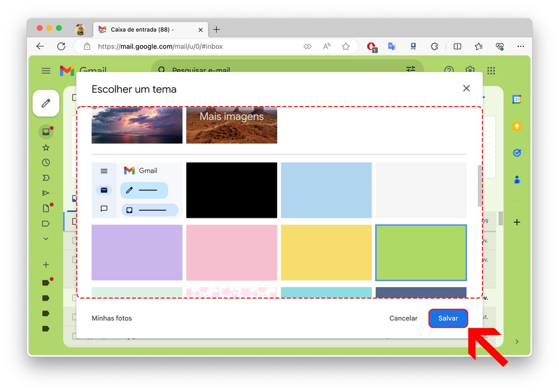Reload the page with refresh icon

coord(61,46)
